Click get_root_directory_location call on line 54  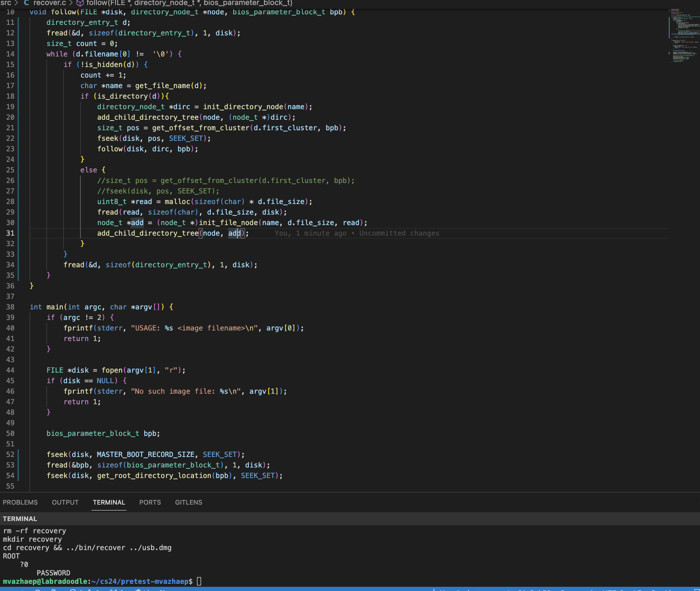coord(154,475)
